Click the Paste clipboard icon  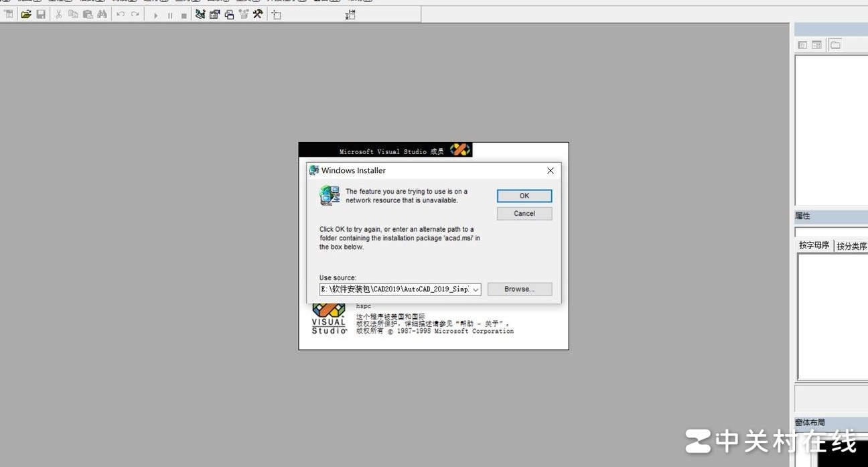[x=88, y=14]
